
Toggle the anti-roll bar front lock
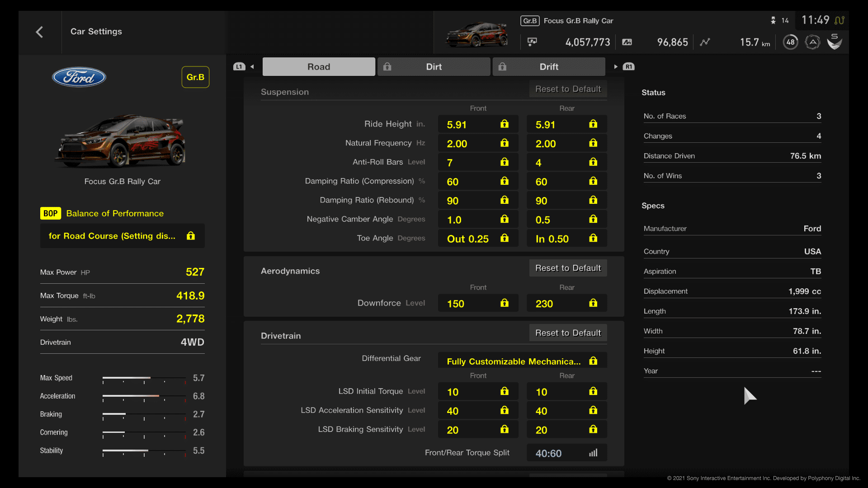[x=505, y=162]
